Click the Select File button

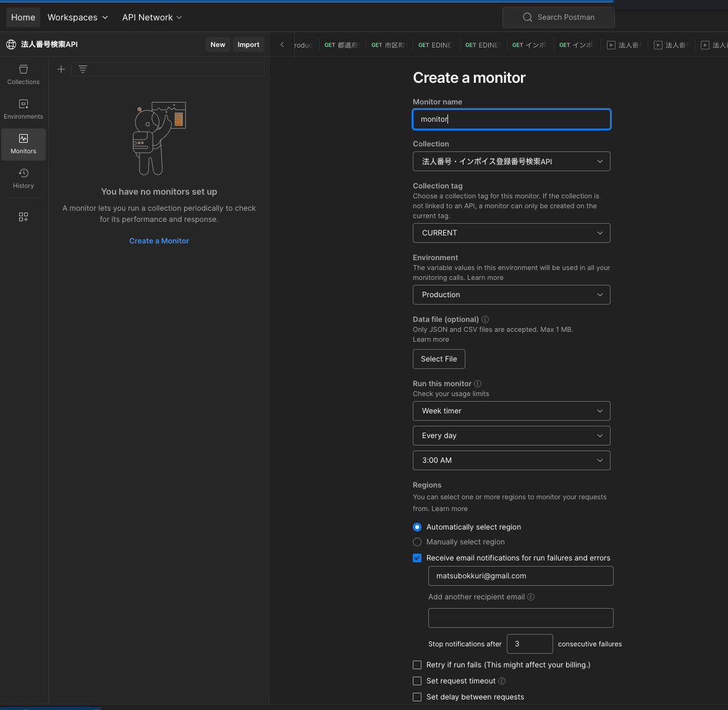(439, 359)
